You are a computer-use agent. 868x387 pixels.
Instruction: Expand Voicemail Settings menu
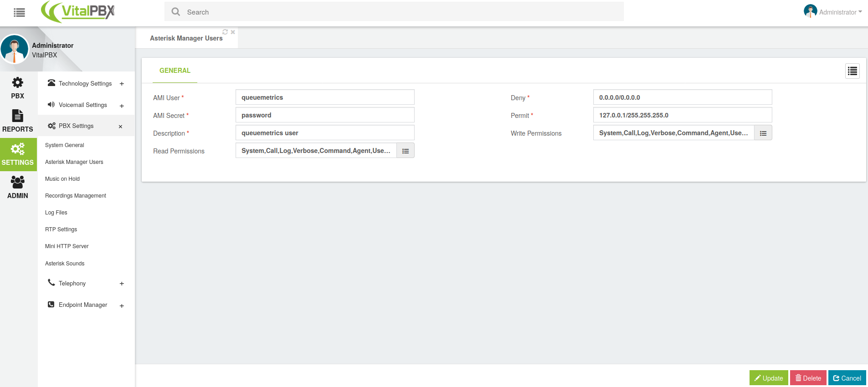point(122,106)
